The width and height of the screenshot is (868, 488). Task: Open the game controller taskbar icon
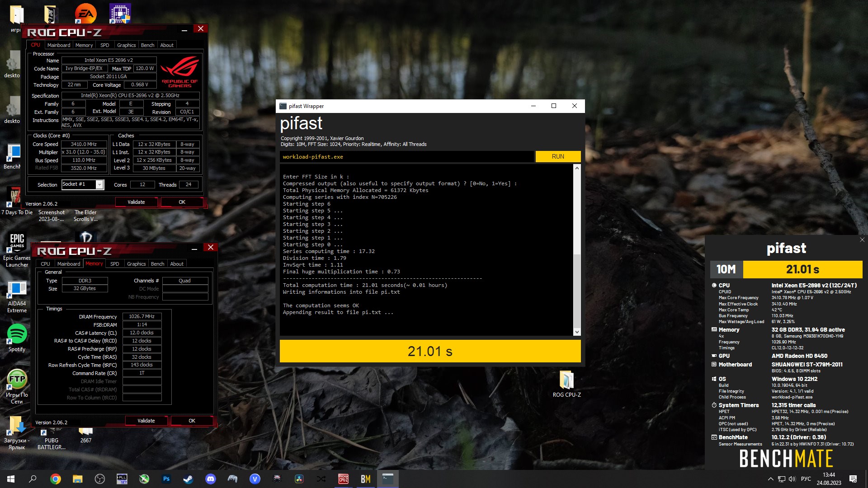[x=232, y=479]
